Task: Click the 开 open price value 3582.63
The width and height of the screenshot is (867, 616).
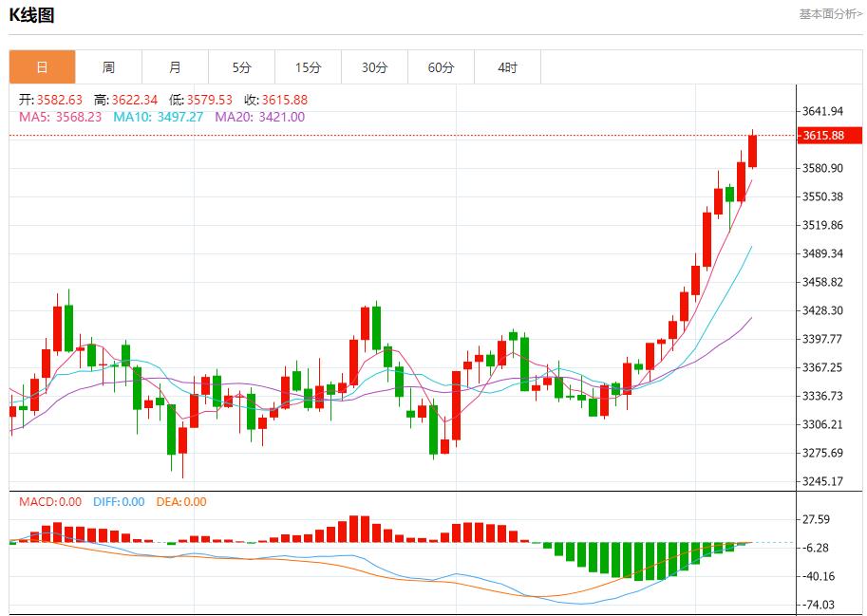Action: coord(57,99)
